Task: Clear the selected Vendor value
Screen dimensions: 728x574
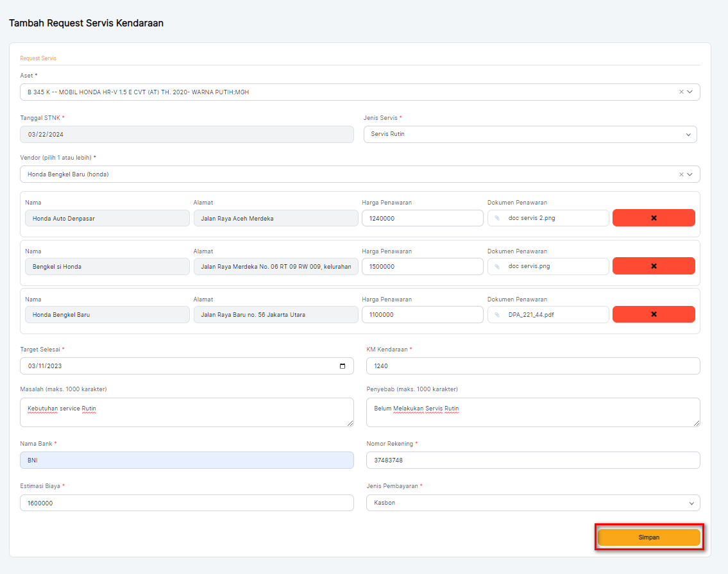Action: [681, 174]
